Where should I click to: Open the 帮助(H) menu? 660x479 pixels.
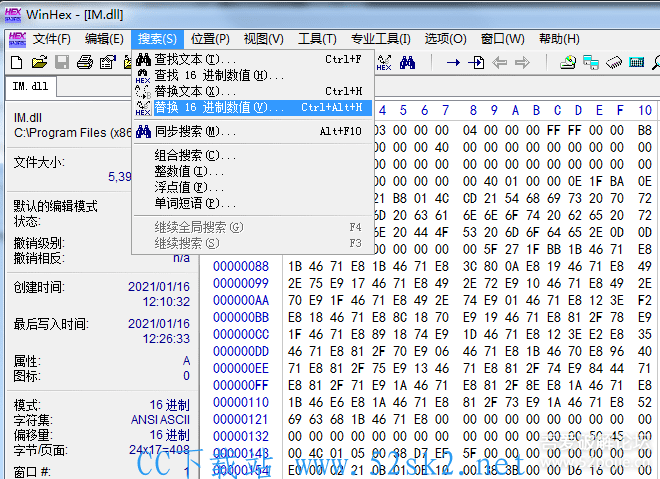click(x=559, y=39)
